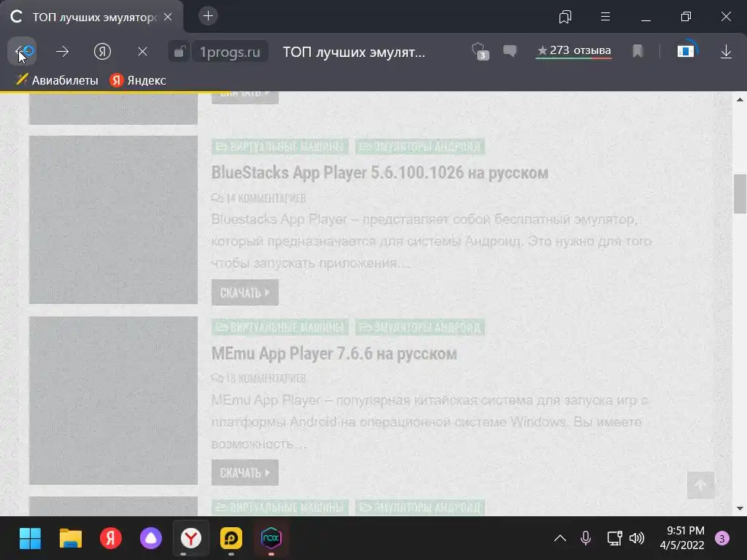The width and height of the screenshot is (747, 560).
Task: Open 14 комментариев link for BlueStacks
Action: pyautogui.click(x=259, y=198)
